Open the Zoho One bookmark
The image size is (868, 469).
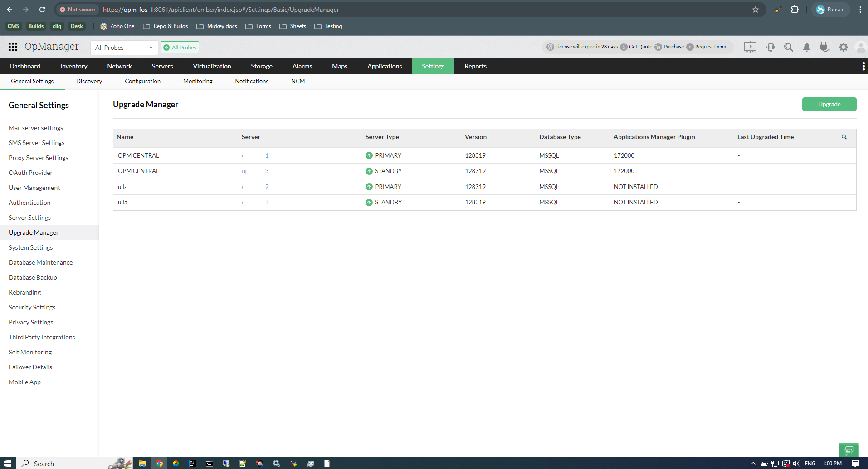[117, 26]
